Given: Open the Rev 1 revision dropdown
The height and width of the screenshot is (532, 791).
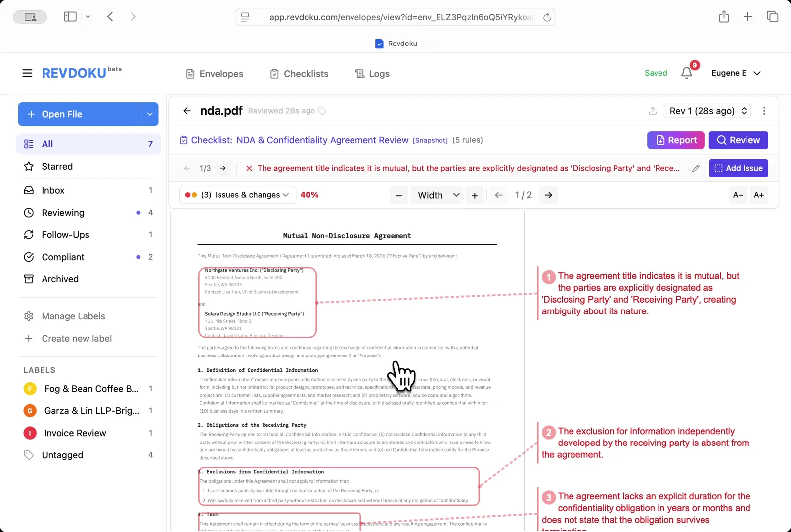Looking at the screenshot, I should click(707, 111).
